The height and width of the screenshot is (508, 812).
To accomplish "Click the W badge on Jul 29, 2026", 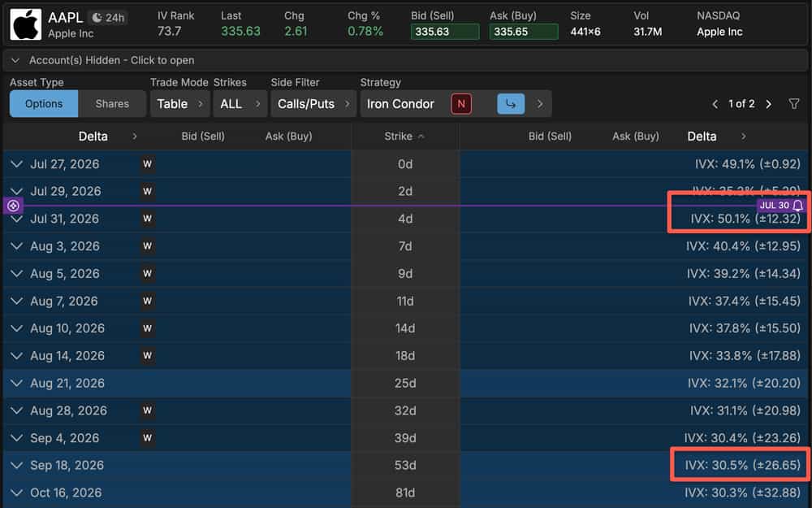I will tap(148, 191).
